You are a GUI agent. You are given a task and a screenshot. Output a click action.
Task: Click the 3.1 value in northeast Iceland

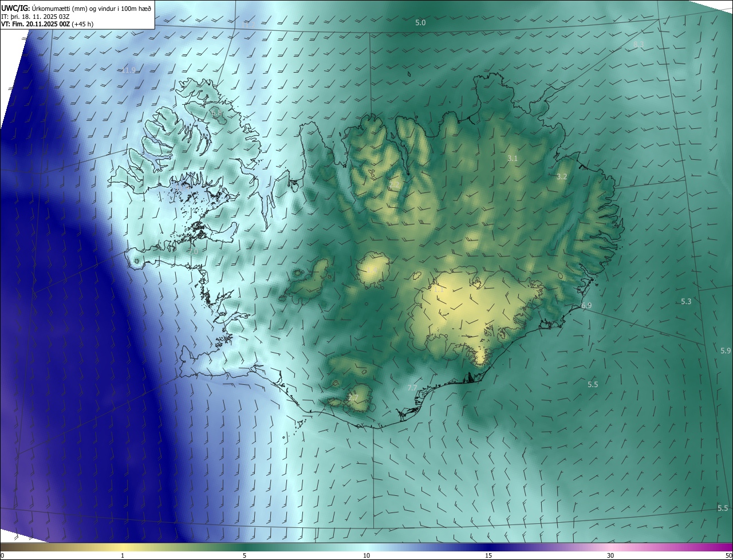[x=513, y=158]
